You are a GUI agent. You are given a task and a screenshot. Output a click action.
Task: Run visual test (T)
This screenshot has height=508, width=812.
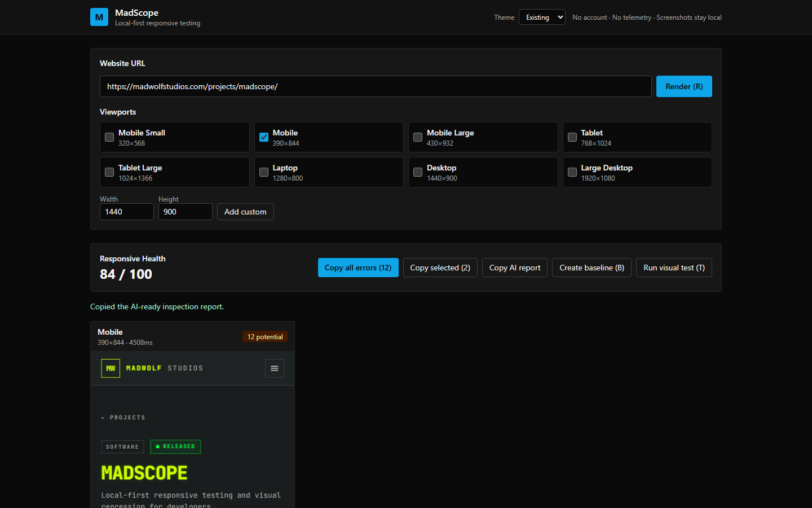(x=674, y=268)
